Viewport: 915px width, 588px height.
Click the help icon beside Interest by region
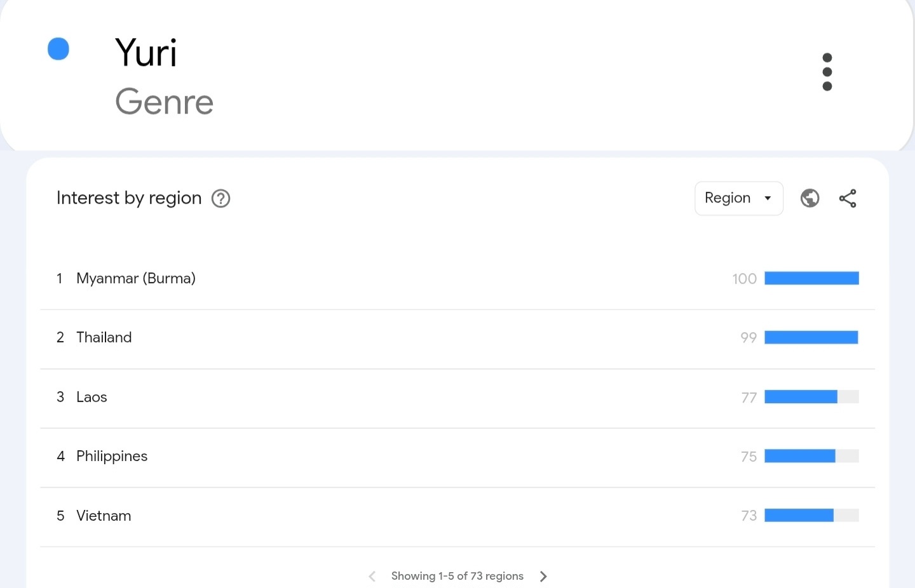(x=220, y=199)
